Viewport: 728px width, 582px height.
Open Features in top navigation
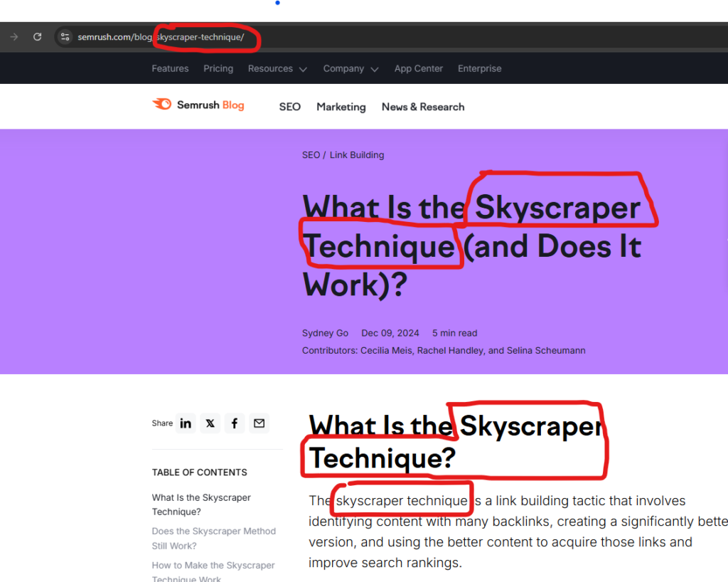pos(170,68)
